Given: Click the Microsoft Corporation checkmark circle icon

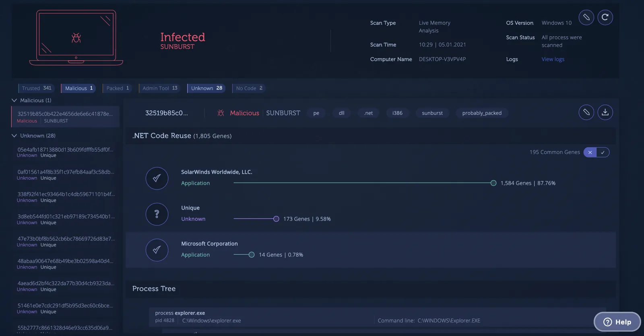Looking at the screenshot, I should 157,250.
